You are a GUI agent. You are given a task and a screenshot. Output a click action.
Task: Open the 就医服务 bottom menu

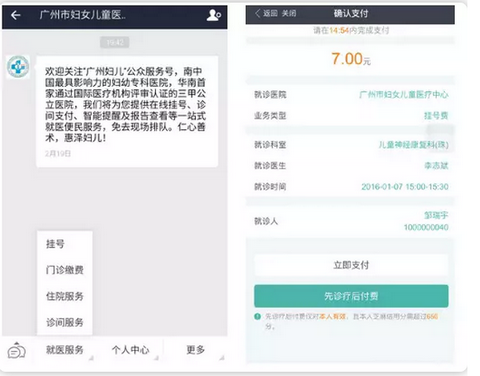coord(65,350)
